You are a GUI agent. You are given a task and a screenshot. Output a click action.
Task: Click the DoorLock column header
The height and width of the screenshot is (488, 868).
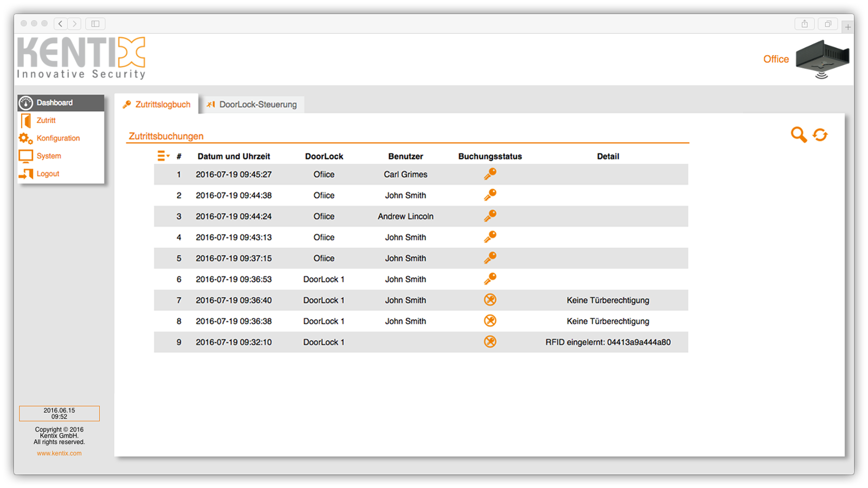click(324, 156)
